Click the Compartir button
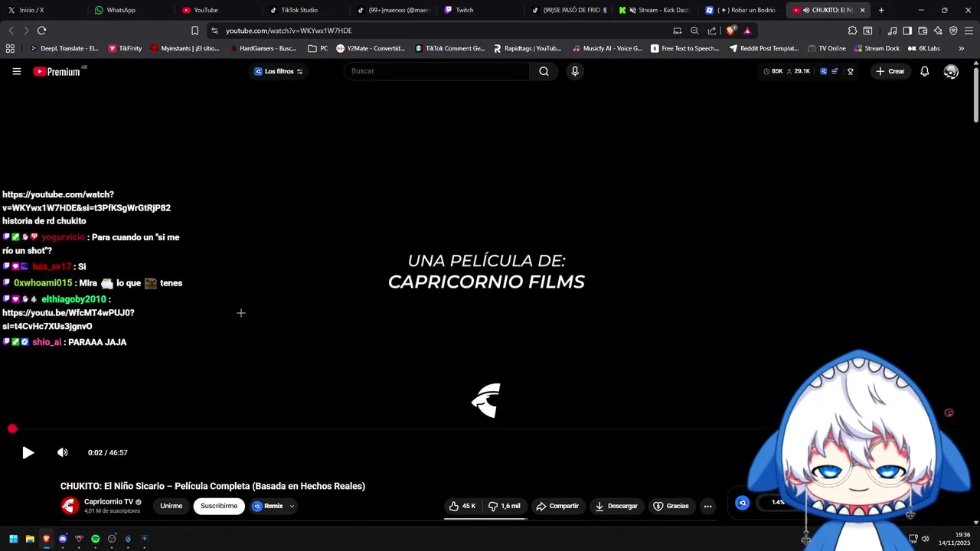The width and height of the screenshot is (980, 551). click(557, 506)
